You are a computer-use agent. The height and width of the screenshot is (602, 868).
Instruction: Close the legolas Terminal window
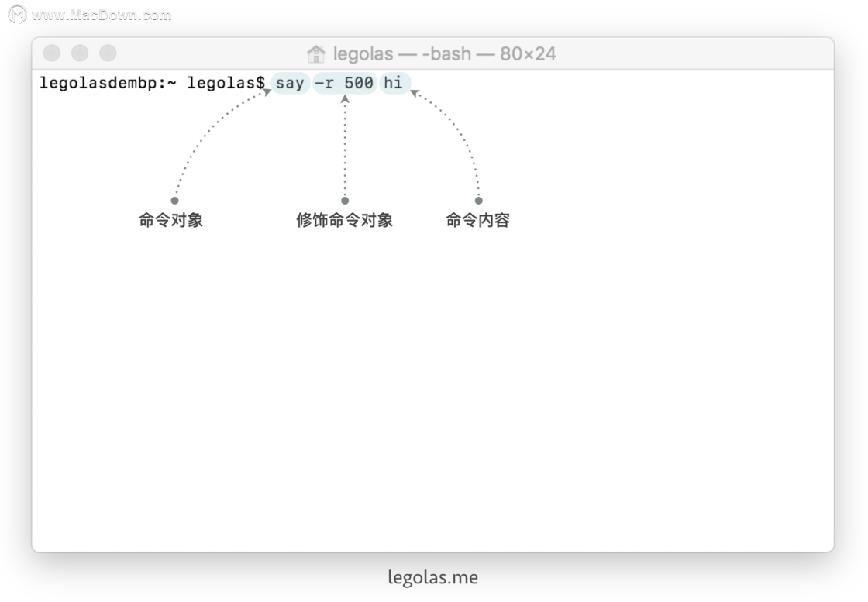[x=52, y=53]
